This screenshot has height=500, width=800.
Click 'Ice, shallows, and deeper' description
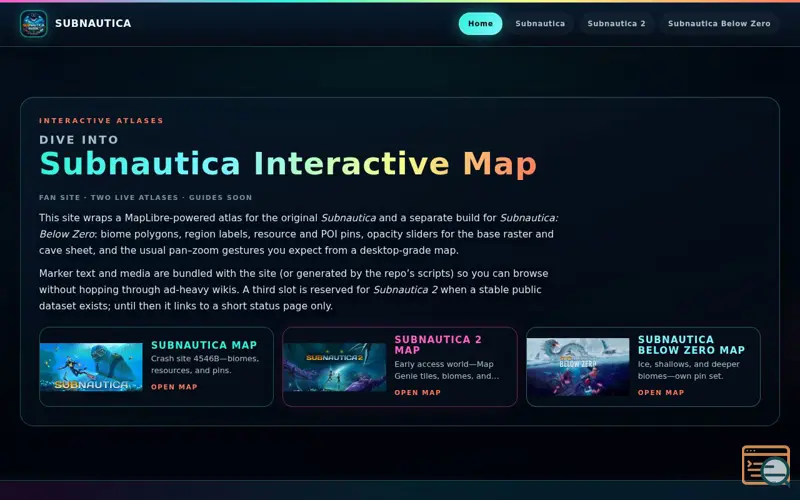[x=689, y=370]
